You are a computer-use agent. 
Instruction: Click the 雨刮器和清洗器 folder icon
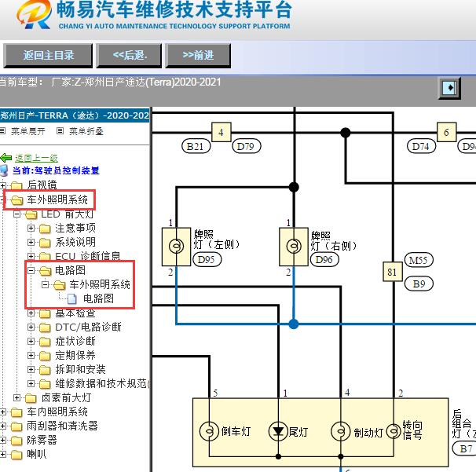point(16,426)
